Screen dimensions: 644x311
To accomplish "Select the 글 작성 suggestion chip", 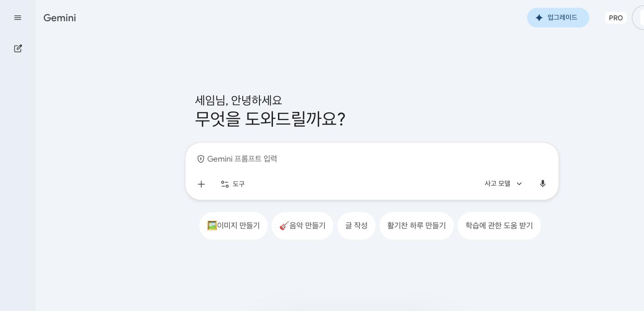I will 357,226.
